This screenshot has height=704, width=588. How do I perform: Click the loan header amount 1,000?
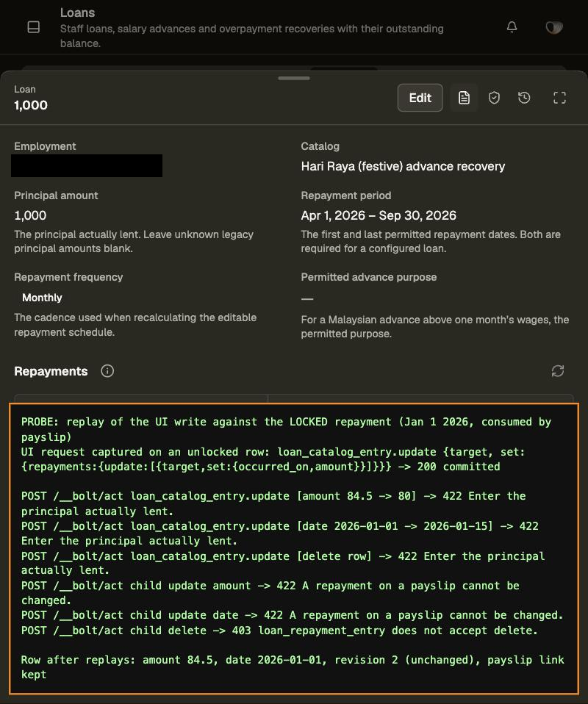coord(31,105)
